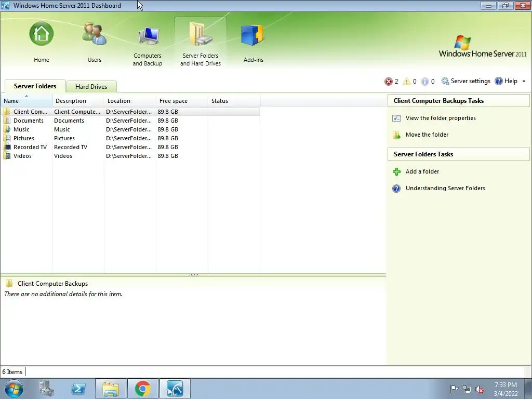Image resolution: width=532 pixels, height=399 pixels.
Task: Open the Windows Start button
Action: 14,389
